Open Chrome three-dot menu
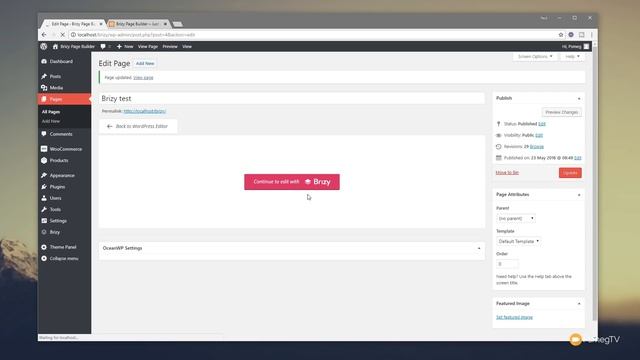 click(x=591, y=35)
